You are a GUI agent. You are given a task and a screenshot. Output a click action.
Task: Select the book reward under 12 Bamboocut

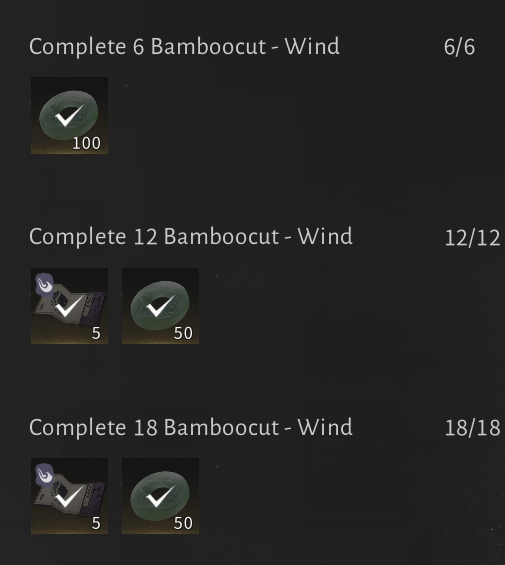pyautogui.click(x=69, y=306)
